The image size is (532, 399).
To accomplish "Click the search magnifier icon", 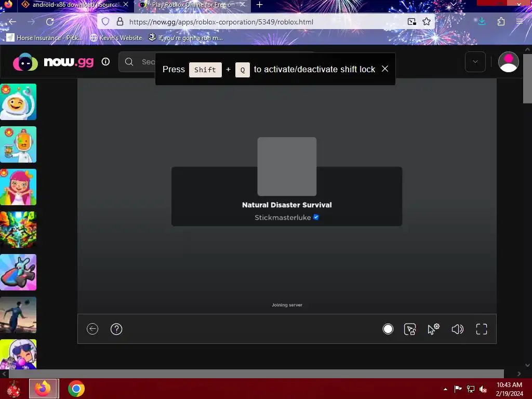I will pyautogui.click(x=129, y=62).
